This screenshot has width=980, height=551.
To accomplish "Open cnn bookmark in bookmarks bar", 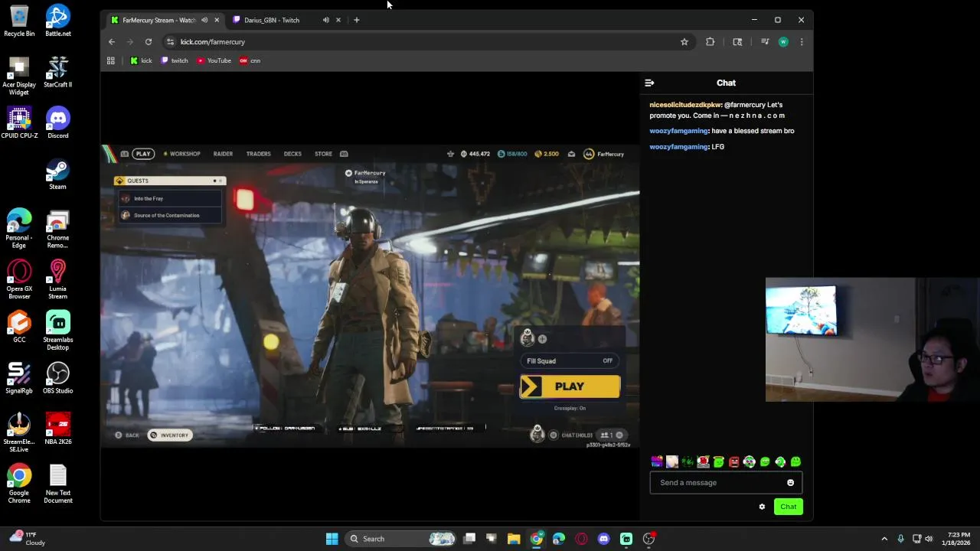I will tap(250, 60).
